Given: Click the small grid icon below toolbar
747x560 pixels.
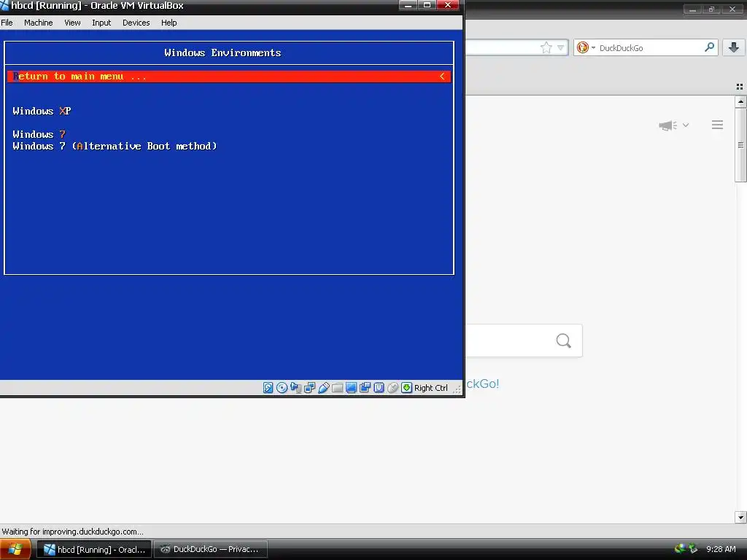Looking at the screenshot, I should point(740,87).
